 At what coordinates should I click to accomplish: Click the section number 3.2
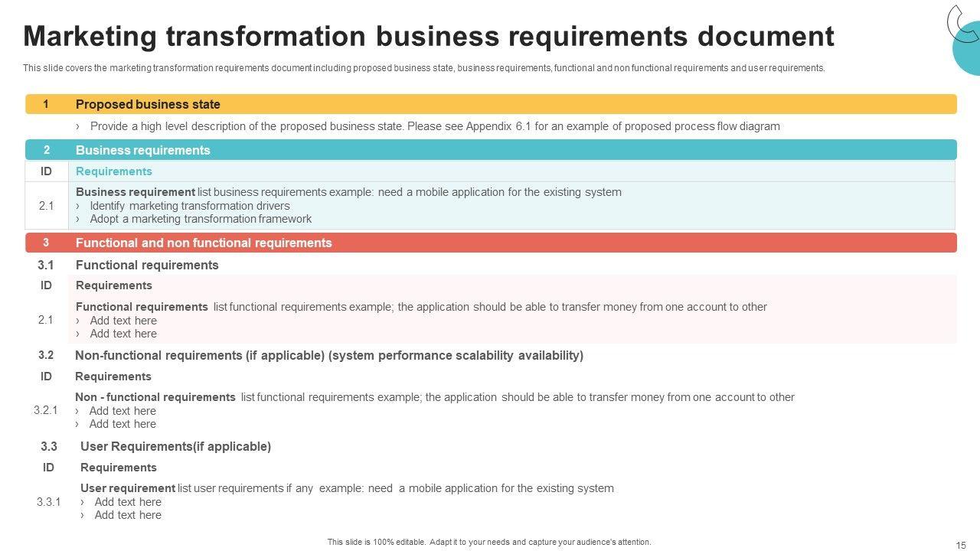coord(46,355)
